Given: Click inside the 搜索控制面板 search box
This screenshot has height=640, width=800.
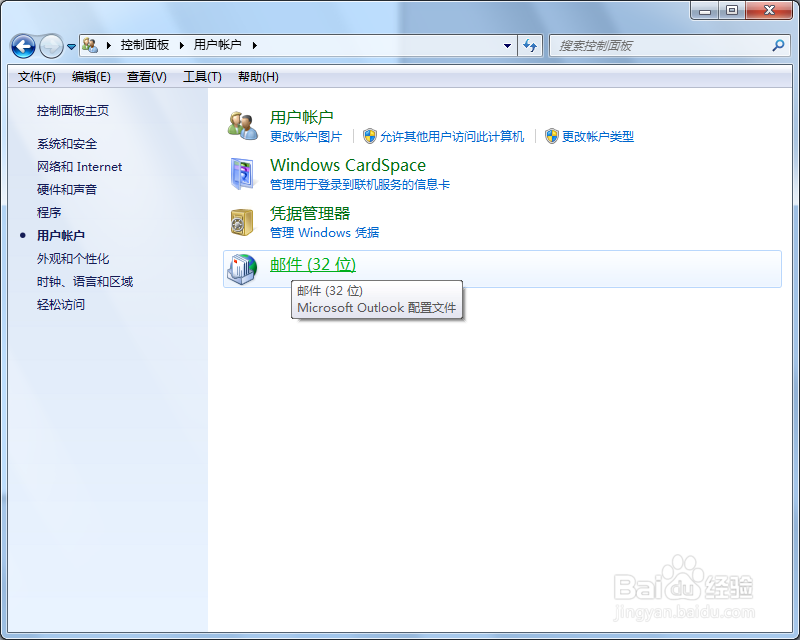Looking at the screenshot, I should [x=650, y=45].
